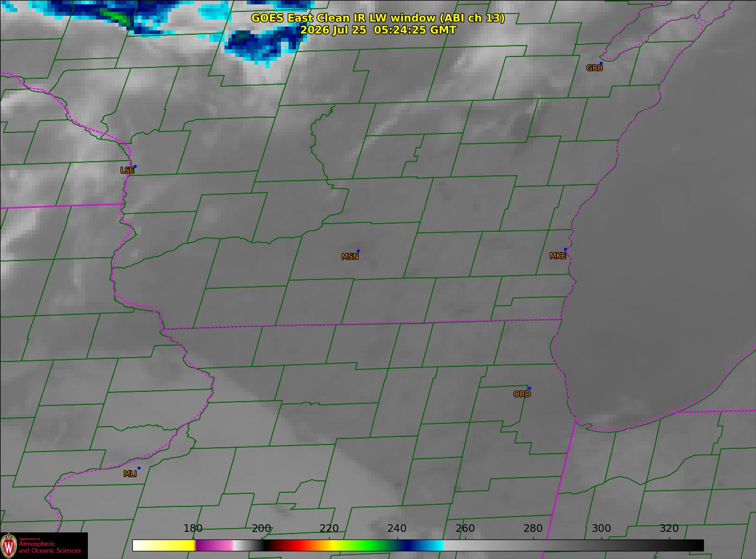Click the blue dot marker at MSN
Screen dimensions: 756x559
click(x=358, y=251)
